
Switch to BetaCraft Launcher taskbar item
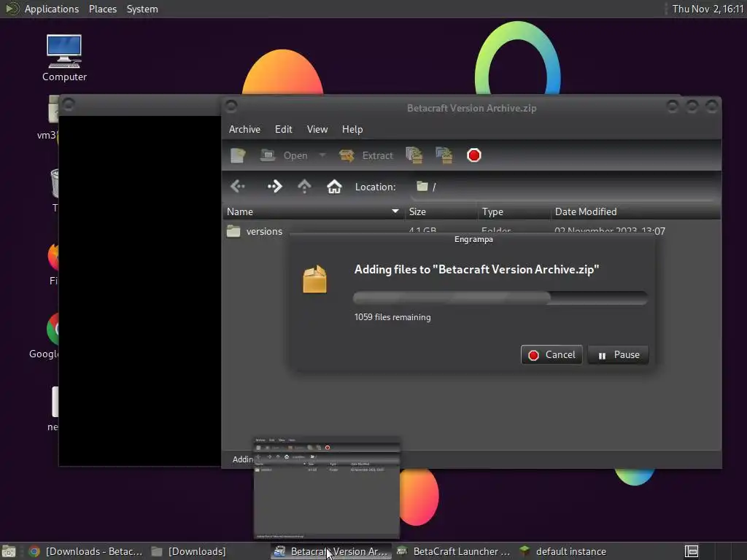454,551
